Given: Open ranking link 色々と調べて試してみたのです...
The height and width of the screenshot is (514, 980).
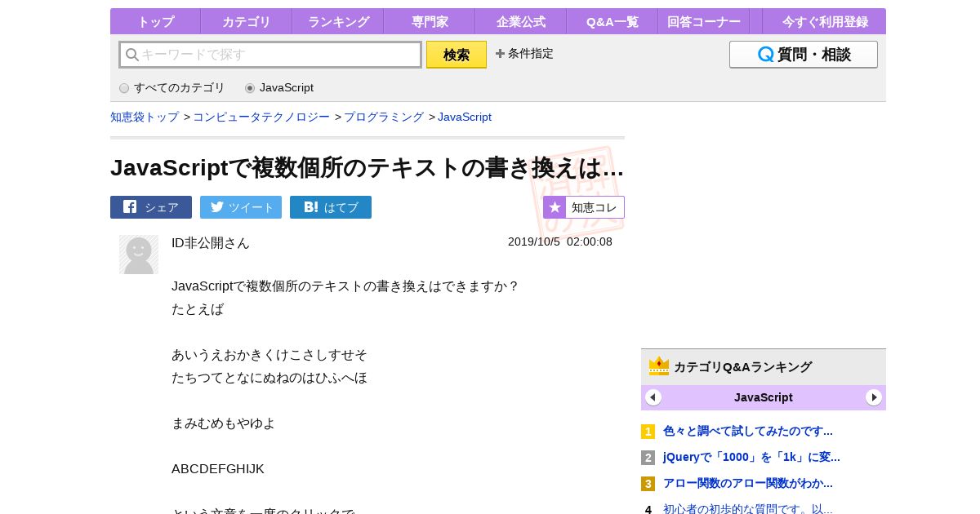Looking at the screenshot, I should (748, 432).
